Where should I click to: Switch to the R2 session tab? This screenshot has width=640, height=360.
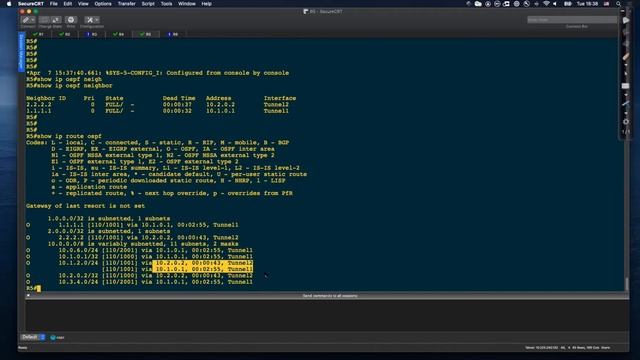(64, 34)
